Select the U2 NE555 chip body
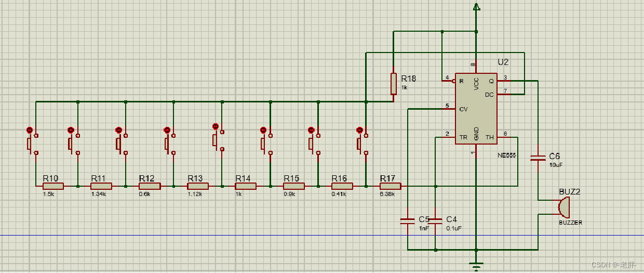Image resolution: width=644 pixels, height=273 pixels. [476, 109]
